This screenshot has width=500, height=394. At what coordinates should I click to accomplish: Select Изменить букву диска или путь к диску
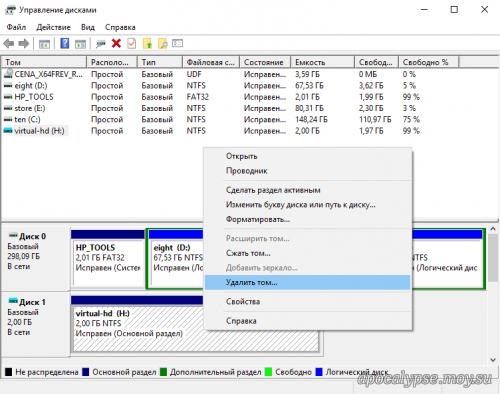coord(308,205)
